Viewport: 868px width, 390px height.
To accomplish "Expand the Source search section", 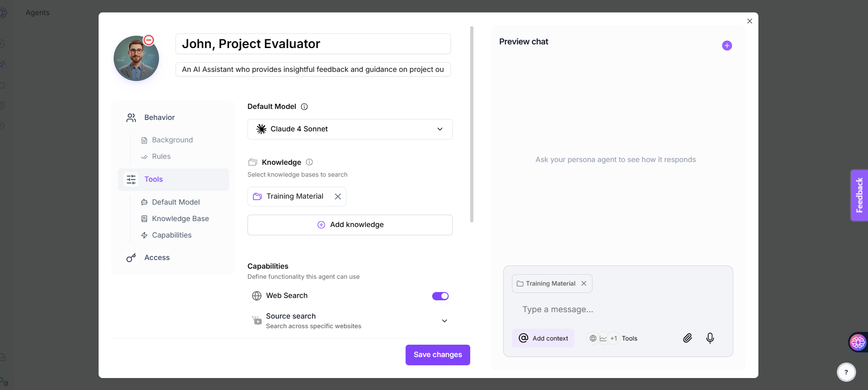I will (444, 321).
